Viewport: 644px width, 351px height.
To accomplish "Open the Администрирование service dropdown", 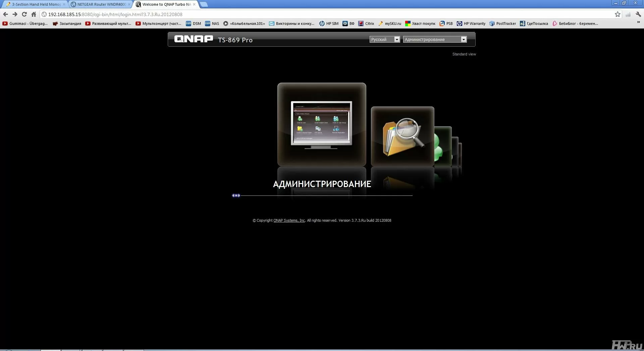I will click(435, 39).
